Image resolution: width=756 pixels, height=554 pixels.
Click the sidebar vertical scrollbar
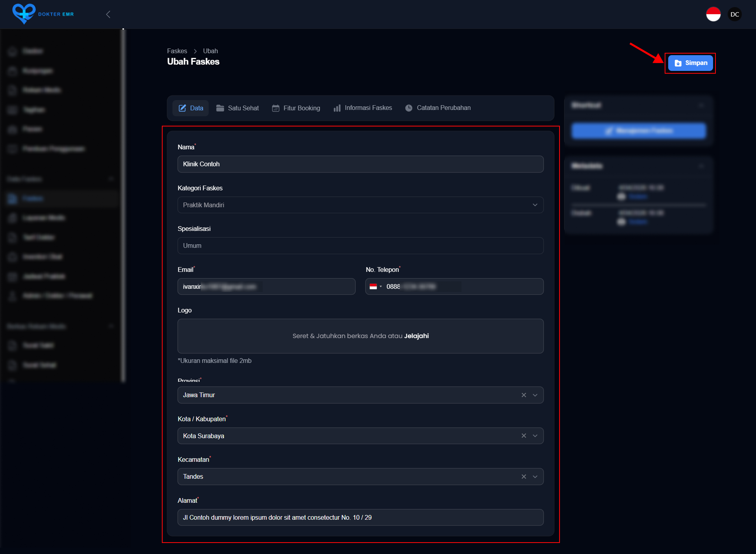(123, 205)
